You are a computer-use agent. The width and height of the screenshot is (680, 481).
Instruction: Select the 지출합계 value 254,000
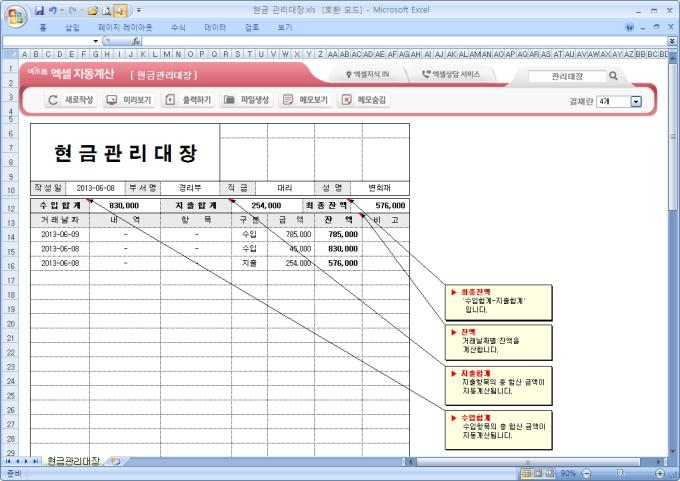(267, 206)
